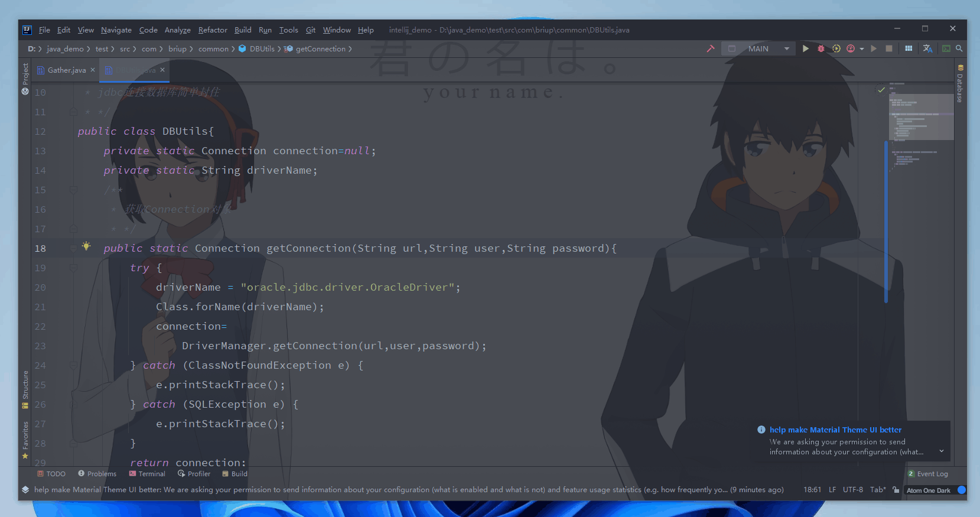Click the status bar notification message text
Viewport: 980px width, 517px height.
point(409,490)
